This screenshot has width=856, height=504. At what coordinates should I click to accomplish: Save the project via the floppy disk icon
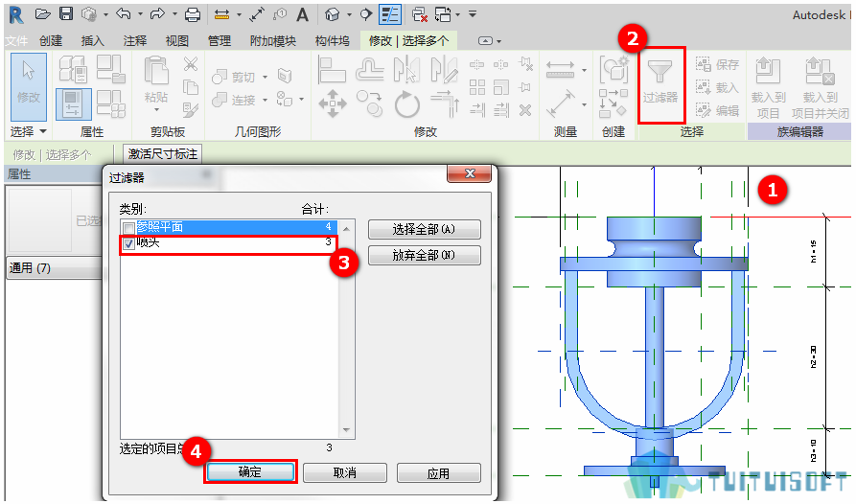65,14
